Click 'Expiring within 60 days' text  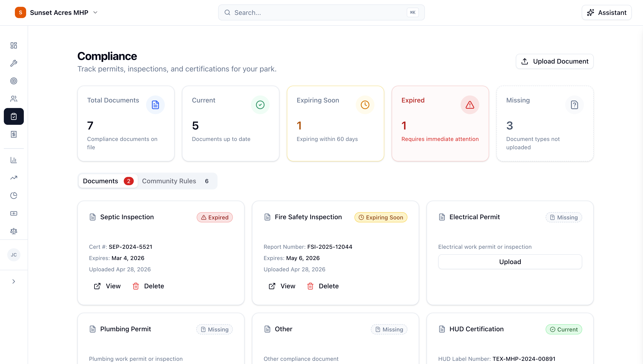coord(327,139)
